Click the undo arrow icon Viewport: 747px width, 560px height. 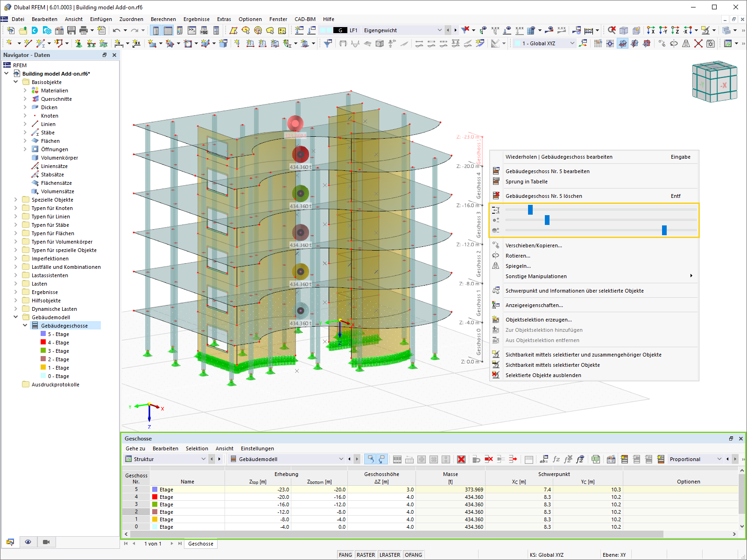point(116,30)
